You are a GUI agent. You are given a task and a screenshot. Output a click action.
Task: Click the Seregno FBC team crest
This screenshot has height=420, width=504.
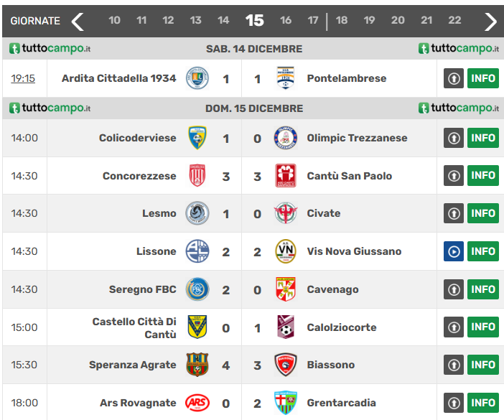(x=197, y=289)
